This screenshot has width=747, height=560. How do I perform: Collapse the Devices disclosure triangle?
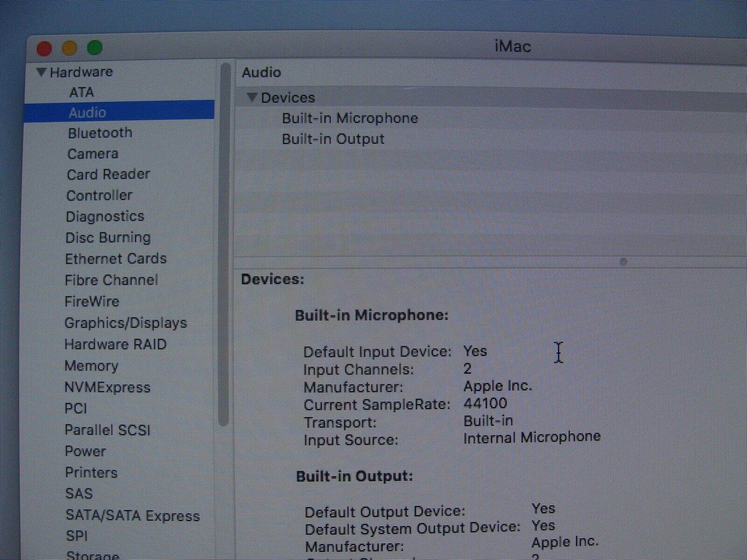point(252,97)
